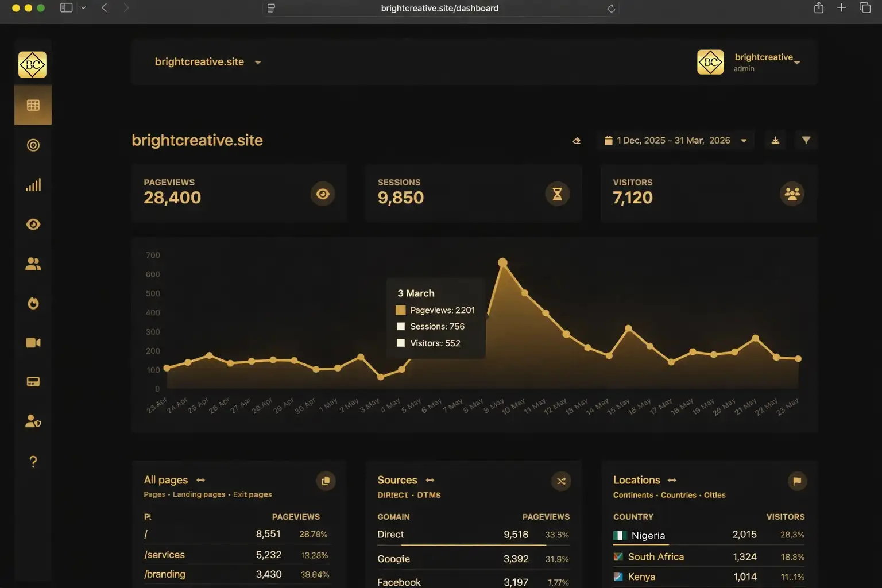This screenshot has width=882, height=588.
Task: Expand the All pages panel with its arrows
Action: pyautogui.click(x=200, y=480)
